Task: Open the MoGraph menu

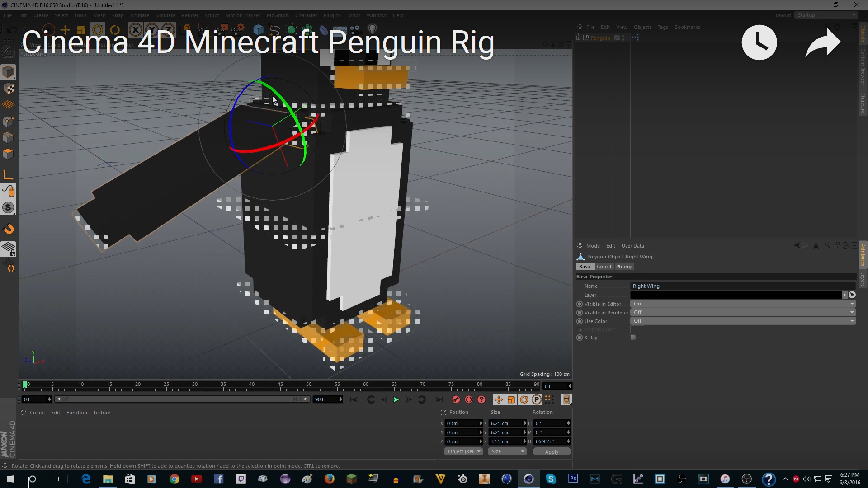Action: coord(277,15)
